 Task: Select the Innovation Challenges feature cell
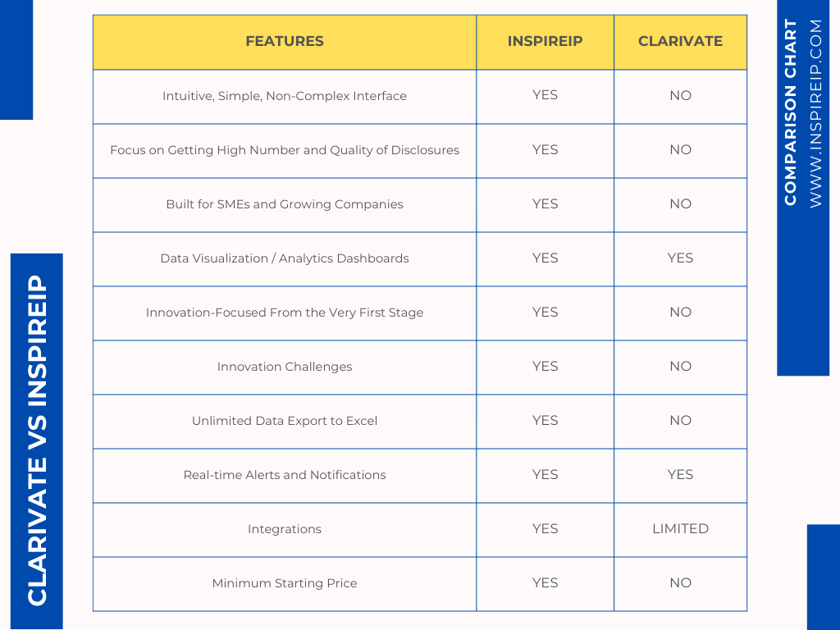tap(284, 367)
